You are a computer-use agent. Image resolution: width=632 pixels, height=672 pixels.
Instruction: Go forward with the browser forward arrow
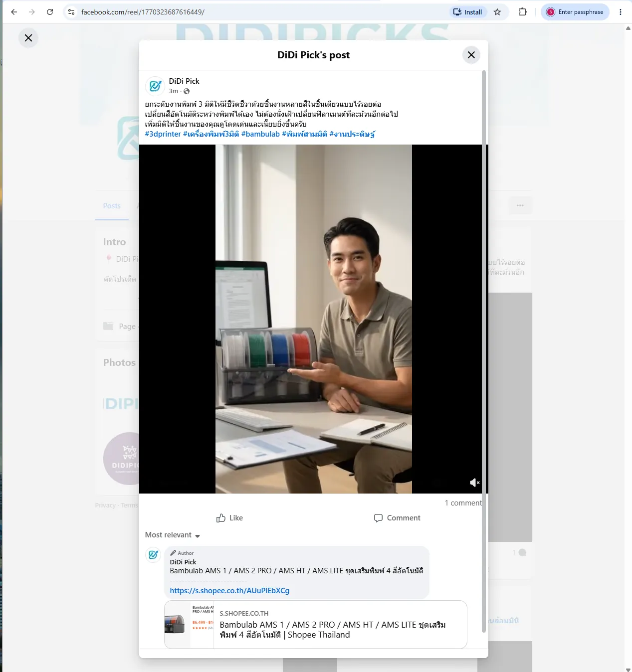click(32, 12)
